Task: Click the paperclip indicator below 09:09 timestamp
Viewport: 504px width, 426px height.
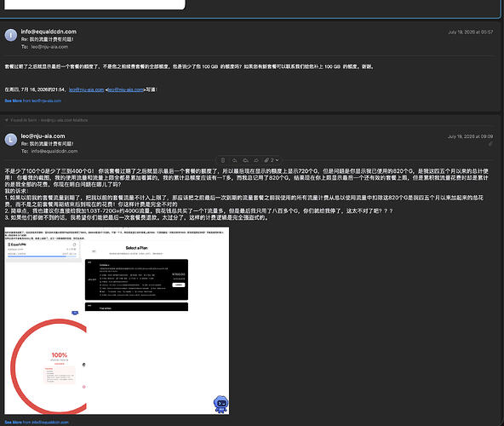Action: [x=490, y=144]
